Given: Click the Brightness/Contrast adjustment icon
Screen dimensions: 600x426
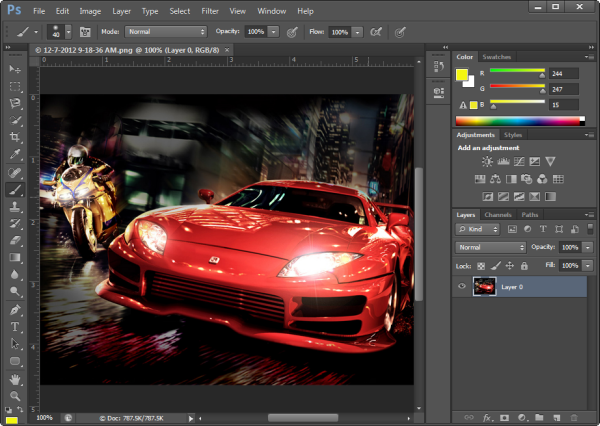Looking at the screenshot, I should pyautogui.click(x=487, y=162).
